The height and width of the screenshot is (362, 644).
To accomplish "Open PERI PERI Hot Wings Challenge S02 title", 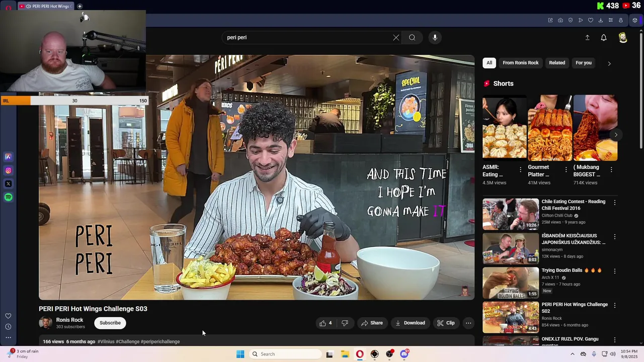I will [x=575, y=308].
